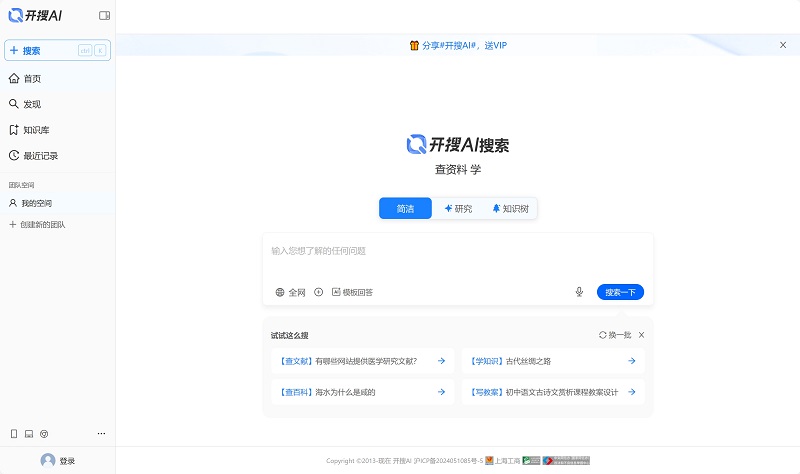Click the last gray footer badge
Screen dimensions: 800x474
(566, 461)
